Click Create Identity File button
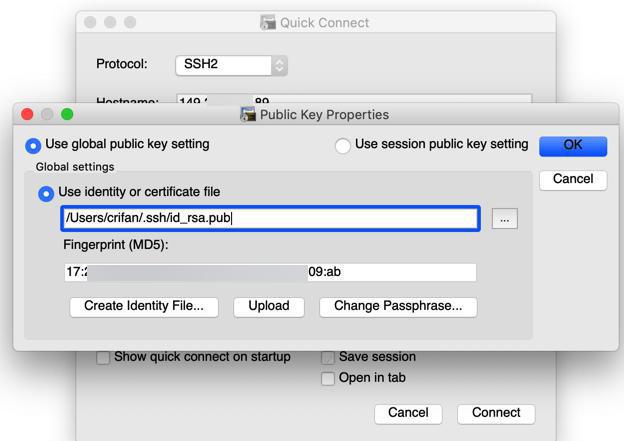The height and width of the screenshot is (441, 624). [x=144, y=307]
